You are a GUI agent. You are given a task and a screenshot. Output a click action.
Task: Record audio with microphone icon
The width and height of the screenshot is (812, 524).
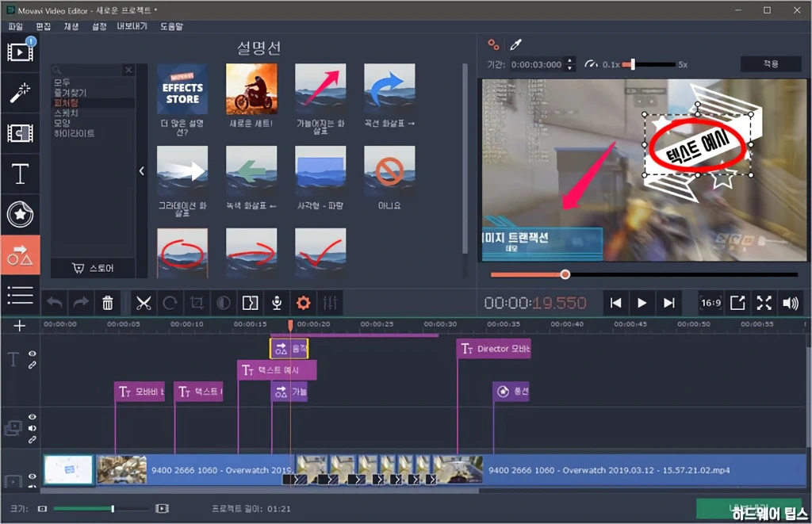coord(277,303)
